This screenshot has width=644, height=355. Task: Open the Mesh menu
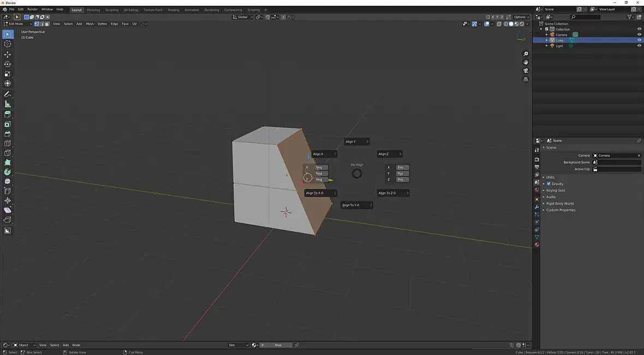tap(90, 24)
